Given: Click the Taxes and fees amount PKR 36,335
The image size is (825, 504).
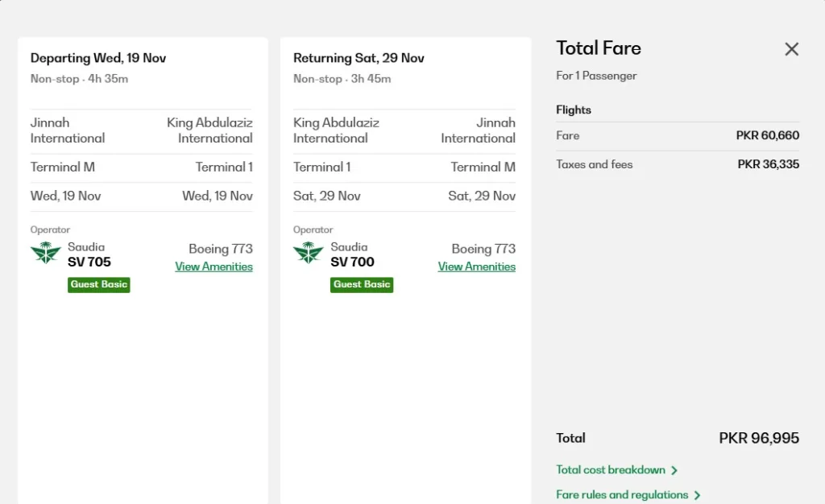Looking at the screenshot, I should pos(768,164).
